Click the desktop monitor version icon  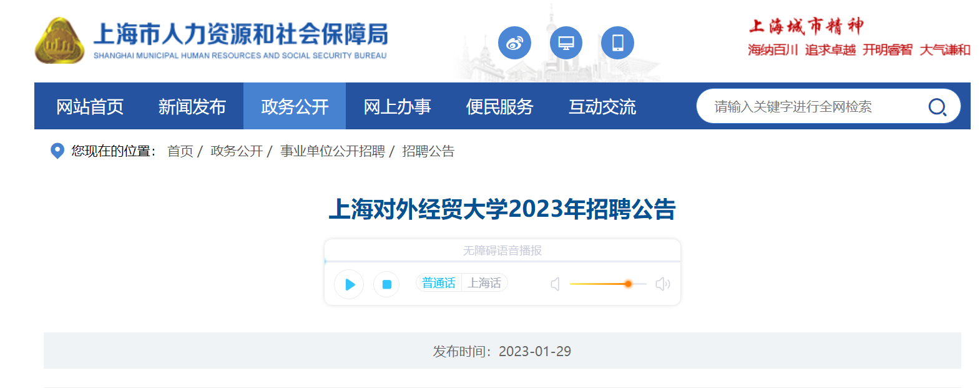point(566,43)
